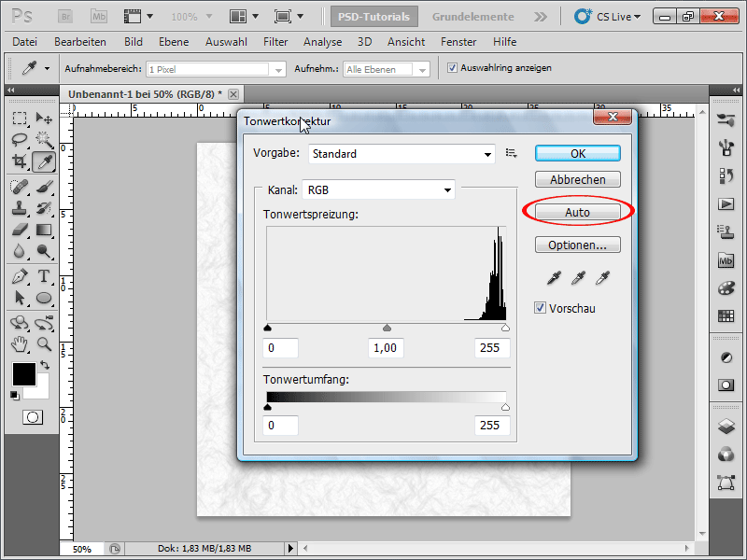Select the Hand tool

(19, 343)
